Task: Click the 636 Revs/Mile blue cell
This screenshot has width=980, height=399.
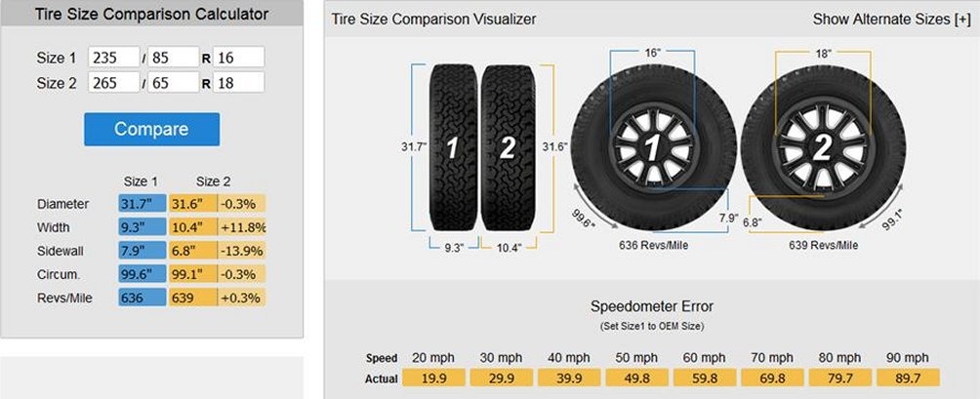Action: pos(143,298)
